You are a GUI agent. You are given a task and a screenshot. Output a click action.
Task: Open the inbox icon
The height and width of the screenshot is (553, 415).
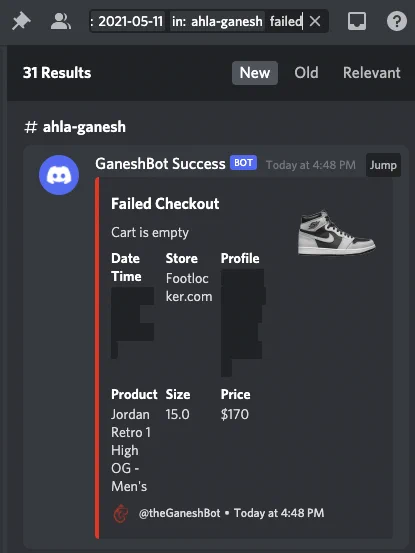[x=357, y=22]
